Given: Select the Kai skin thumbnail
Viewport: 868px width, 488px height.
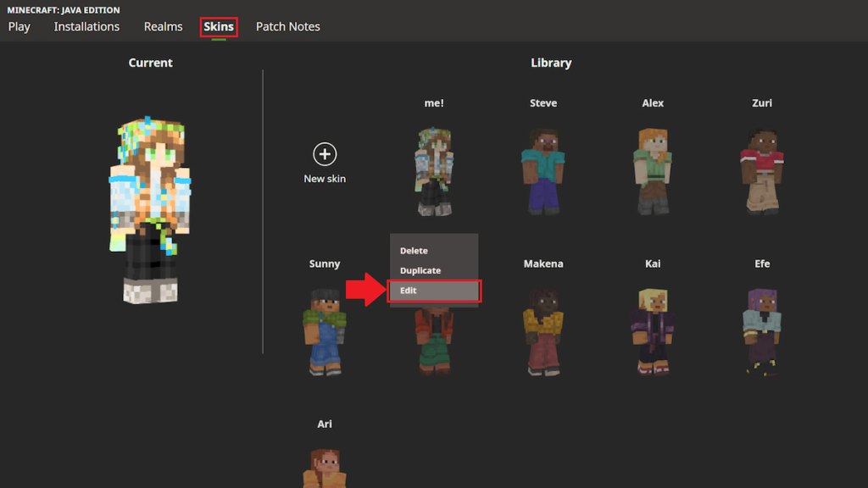Looking at the screenshot, I should (x=653, y=332).
